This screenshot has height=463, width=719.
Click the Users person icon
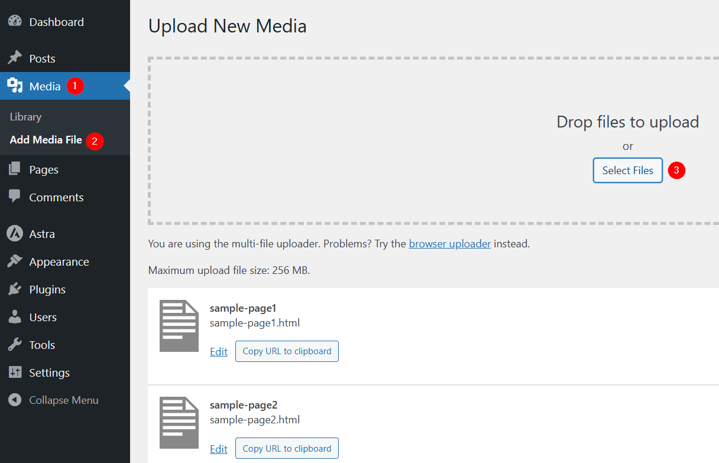click(x=15, y=317)
